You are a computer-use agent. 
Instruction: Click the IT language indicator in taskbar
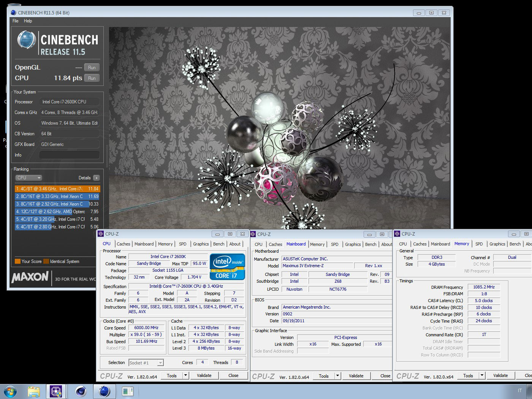click(519, 391)
